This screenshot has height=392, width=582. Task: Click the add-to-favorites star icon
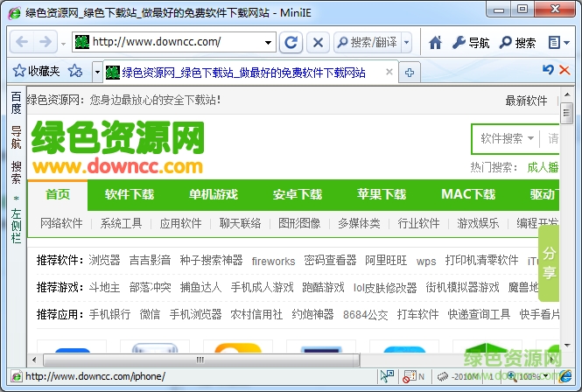click(x=76, y=71)
